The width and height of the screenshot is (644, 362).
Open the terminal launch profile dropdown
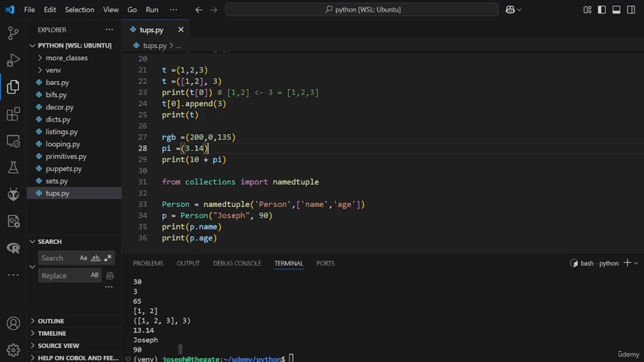click(x=636, y=263)
